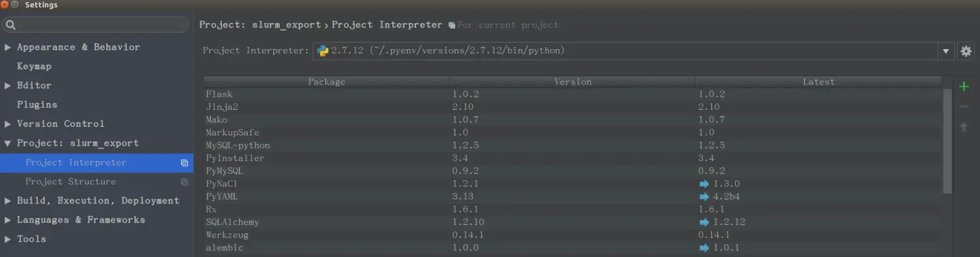Expand Appearance & Behavior section
This screenshot has height=257, width=980.
[x=8, y=47]
